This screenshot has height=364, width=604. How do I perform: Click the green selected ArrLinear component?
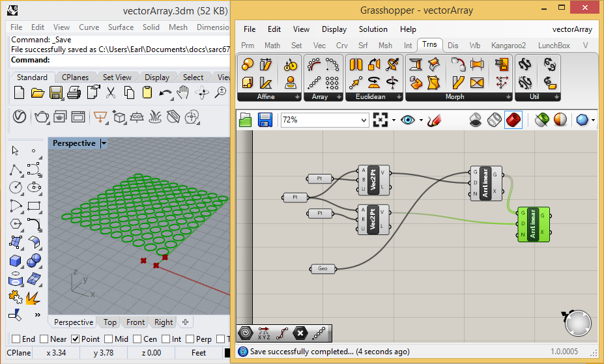pos(533,224)
